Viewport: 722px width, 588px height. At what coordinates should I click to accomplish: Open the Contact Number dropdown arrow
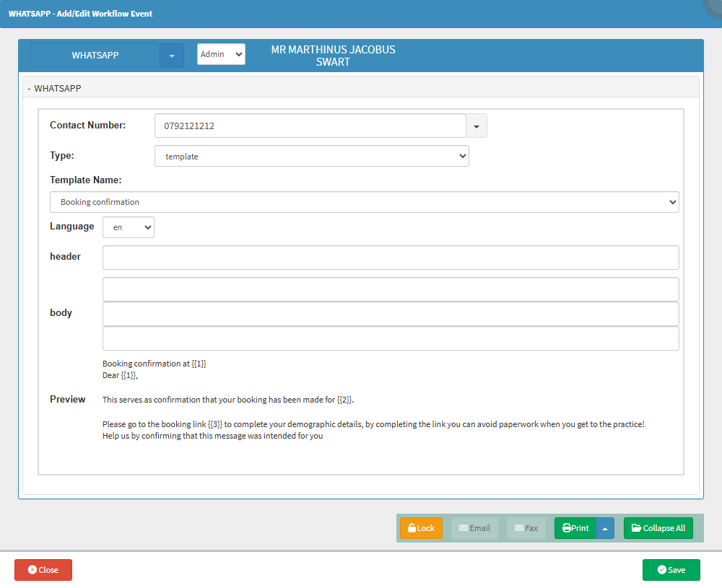click(x=477, y=126)
